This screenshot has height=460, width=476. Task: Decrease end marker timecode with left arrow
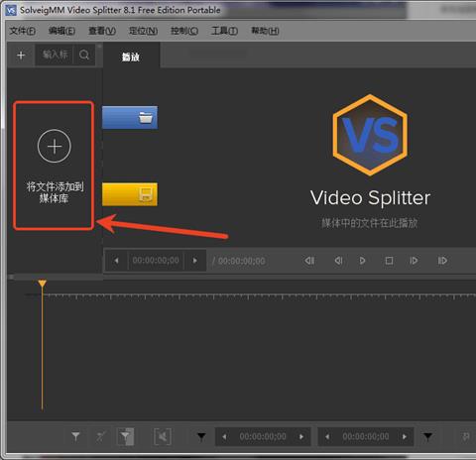327,436
